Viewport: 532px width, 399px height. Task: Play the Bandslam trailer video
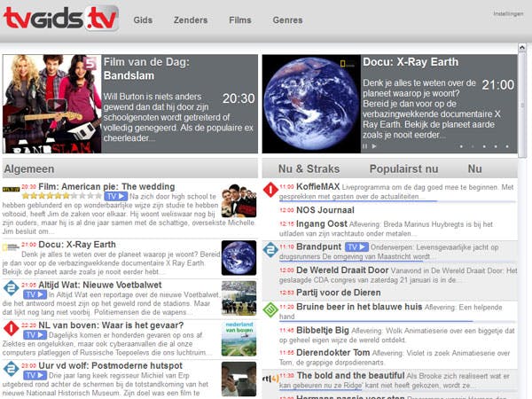[57, 106]
